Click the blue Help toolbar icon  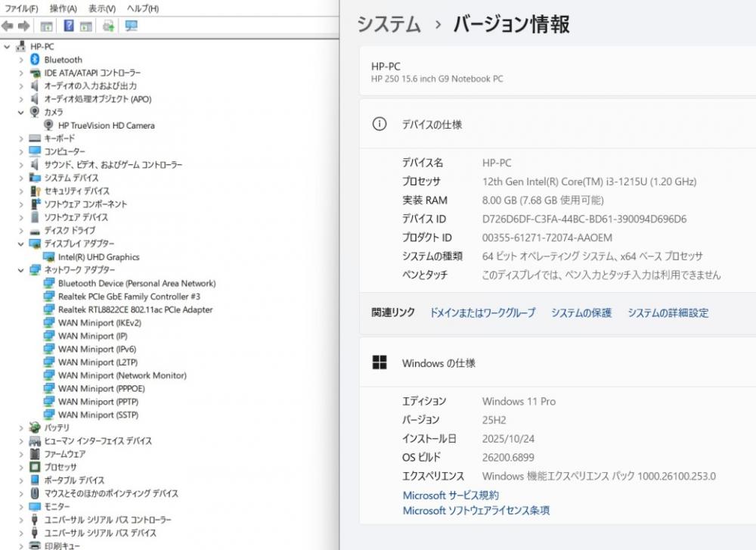[69, 26]
